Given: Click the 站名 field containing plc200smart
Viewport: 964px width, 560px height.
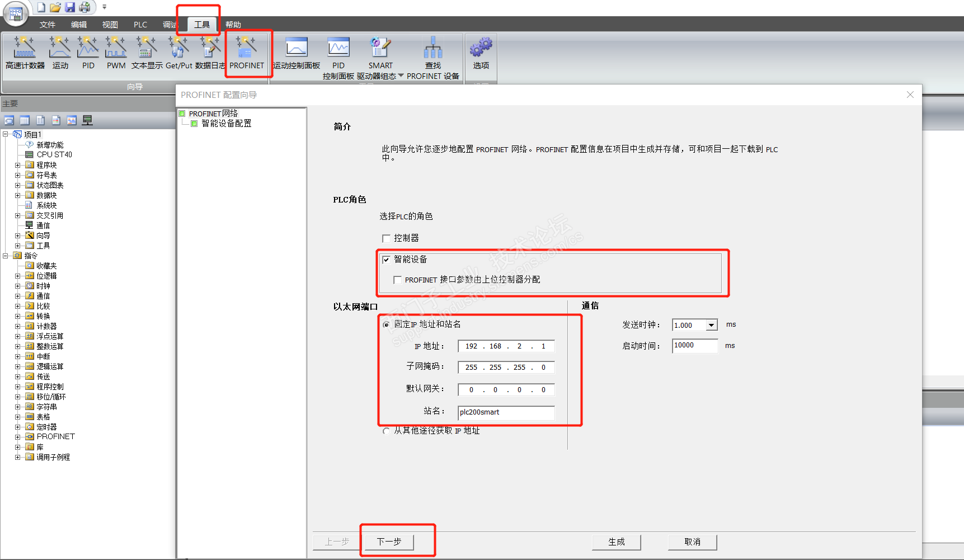Looking at the screenshot, I should (506, 413).
